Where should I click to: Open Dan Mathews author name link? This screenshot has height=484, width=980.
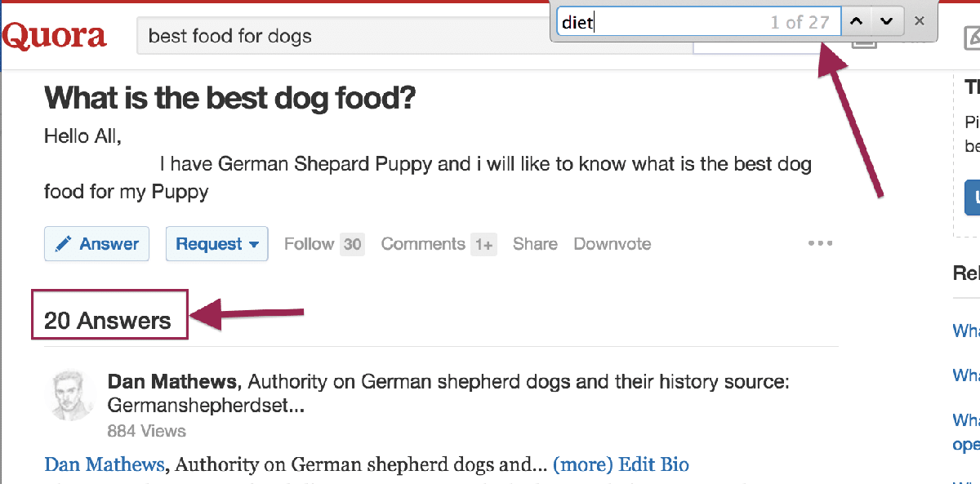click(x=172, y=381)
